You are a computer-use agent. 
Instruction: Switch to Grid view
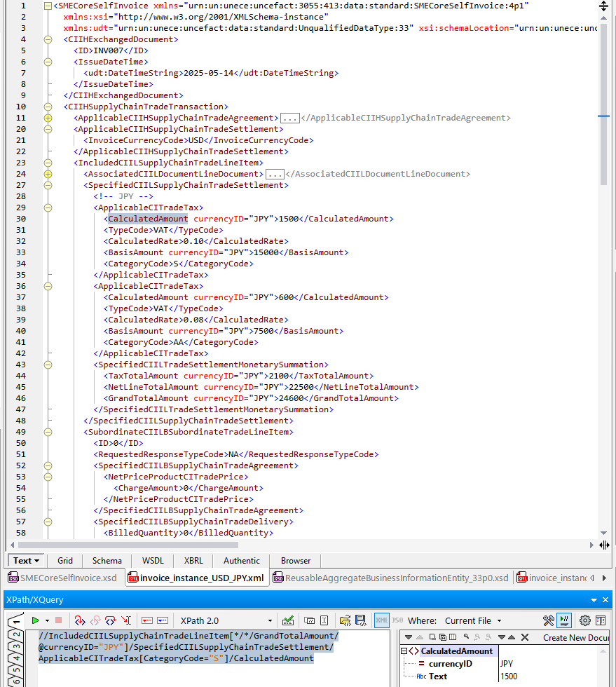tap(65, 561)
